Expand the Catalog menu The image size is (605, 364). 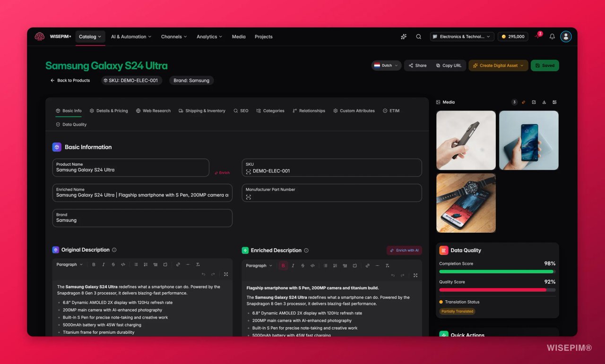pyautogui.click(x=90, y=36)
